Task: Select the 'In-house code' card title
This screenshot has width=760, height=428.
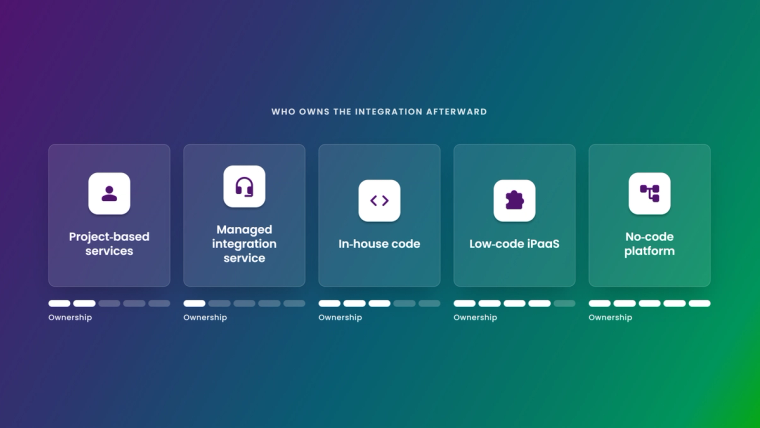Action: click(x=380, y=244)
